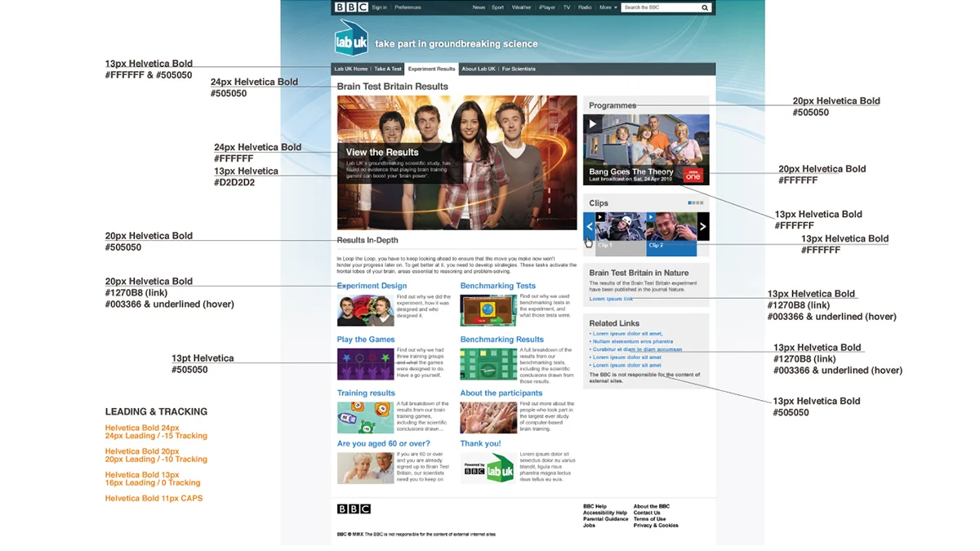Open About the BBC footer link
Image resolution: width=980 pixels, height=551 pixels.
pyautogui.click(x=652, y=506)
